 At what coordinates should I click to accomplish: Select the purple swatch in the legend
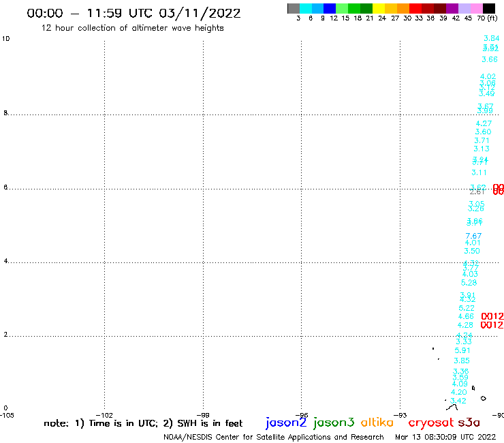(x=452, y=8)
